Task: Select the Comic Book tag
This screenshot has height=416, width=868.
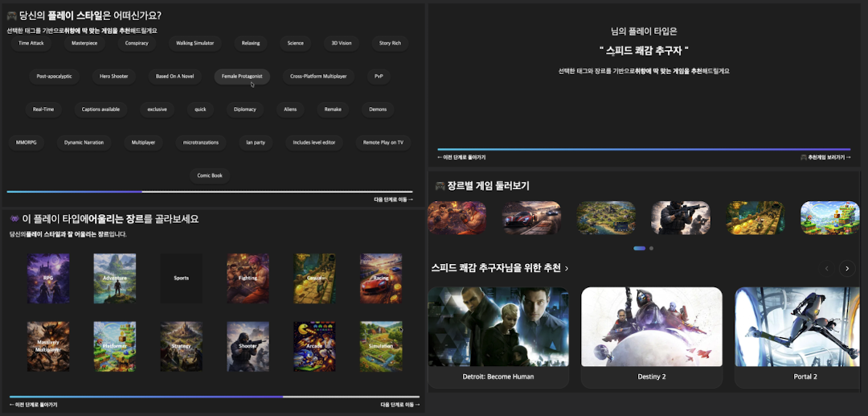Action: click(x=210, y=176)
